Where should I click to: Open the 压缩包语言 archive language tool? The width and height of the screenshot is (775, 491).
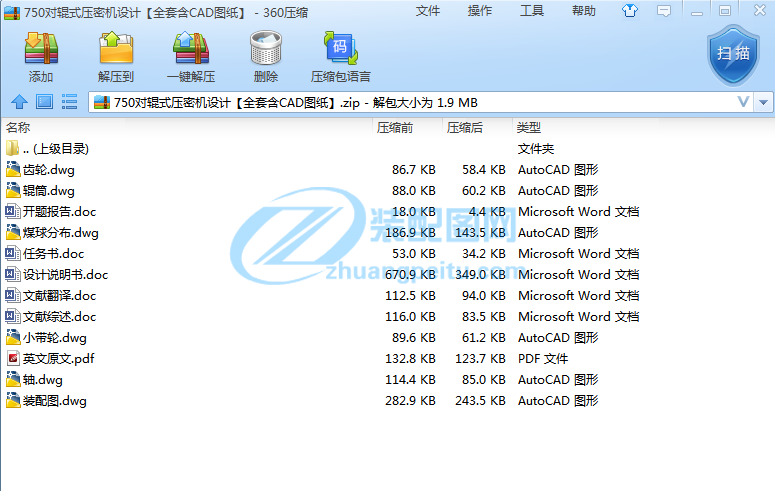click(340, 56)
